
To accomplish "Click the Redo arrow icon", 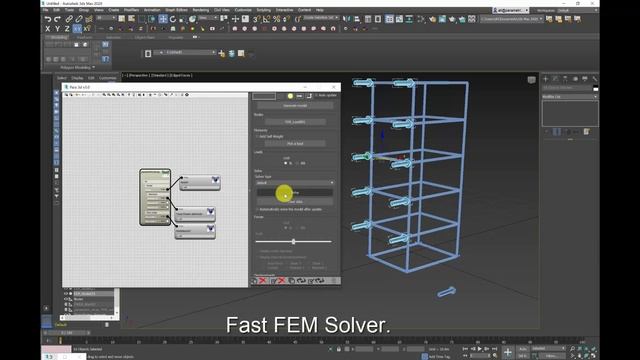I will pos(58,19).
